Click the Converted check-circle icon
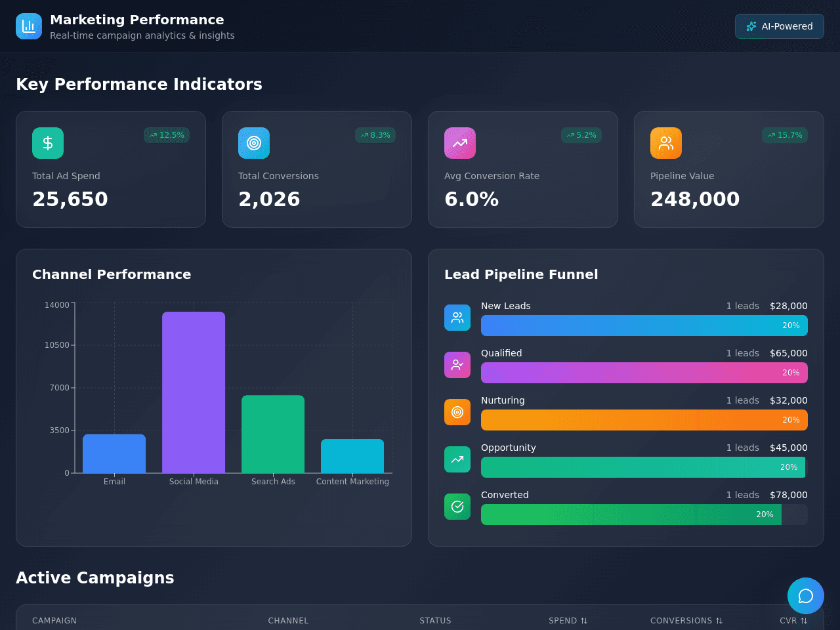 pos(457,507)
